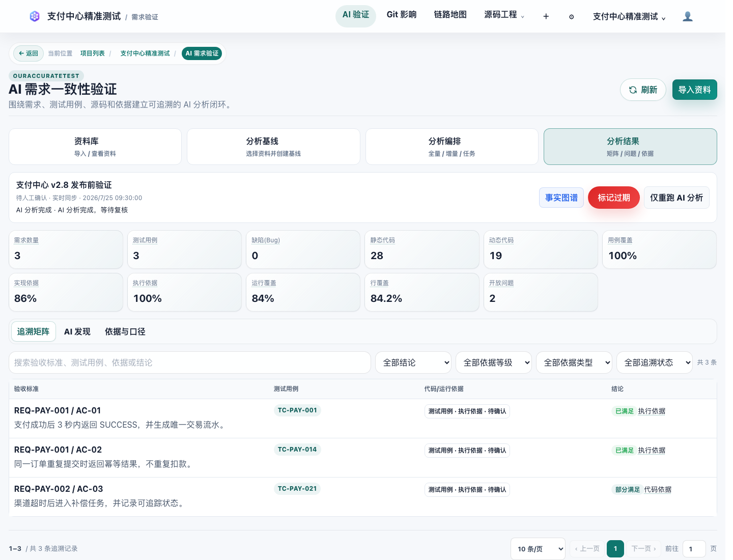Open the 项目列表 breadcrumb link
Screen dimensions: 733x560
(93, 53)
